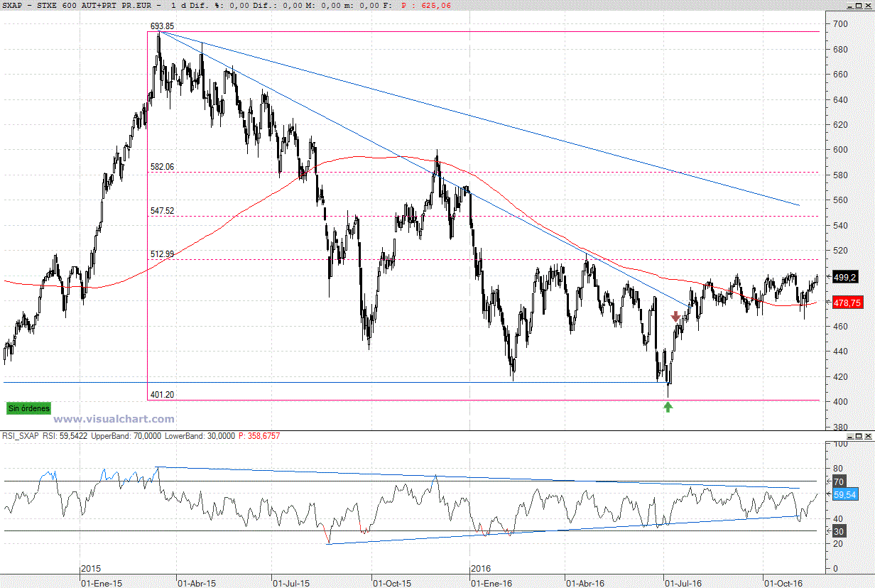Maximize the chart window

[x=858, y=4]
